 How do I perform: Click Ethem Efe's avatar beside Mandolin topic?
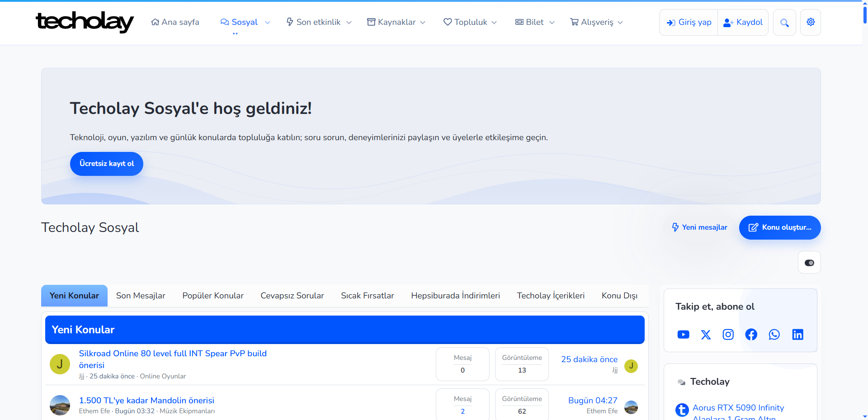[x=60, y=405]
